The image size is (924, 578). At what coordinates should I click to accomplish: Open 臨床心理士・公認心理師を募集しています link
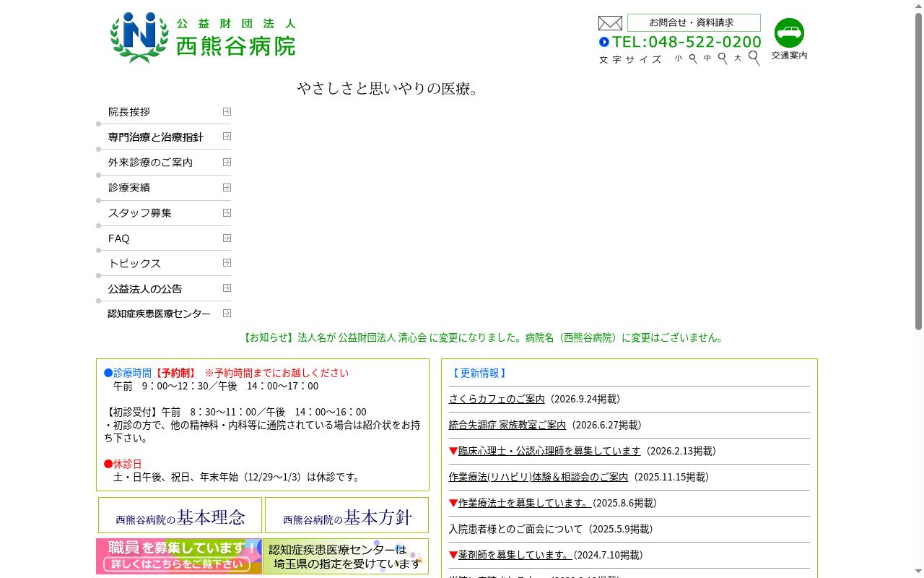click(x=549, y=451)
